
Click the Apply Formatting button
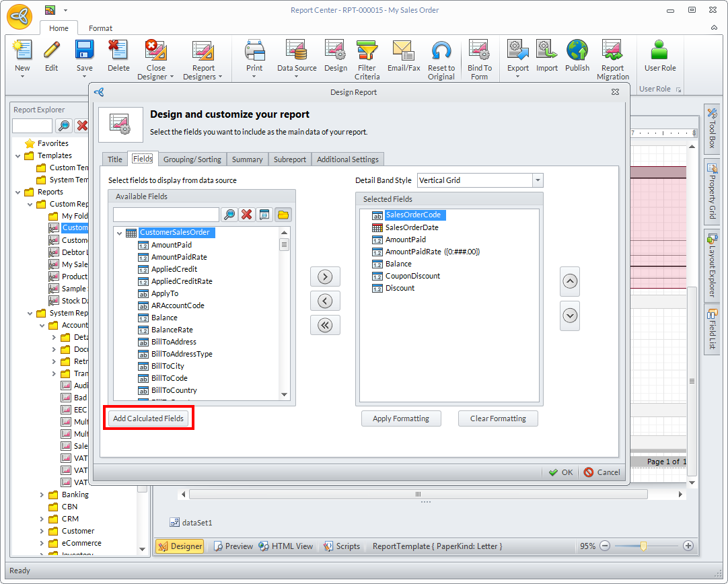pos(400,418)
